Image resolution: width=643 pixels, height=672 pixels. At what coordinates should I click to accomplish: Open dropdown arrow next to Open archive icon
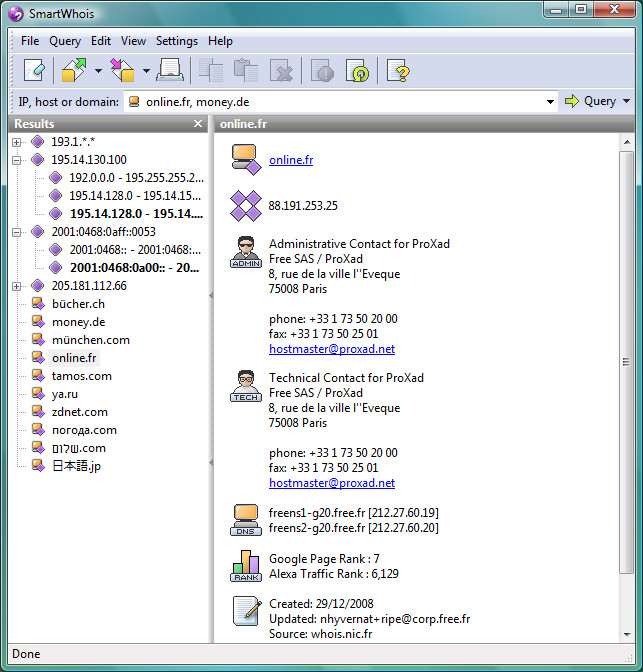(98, 71)
